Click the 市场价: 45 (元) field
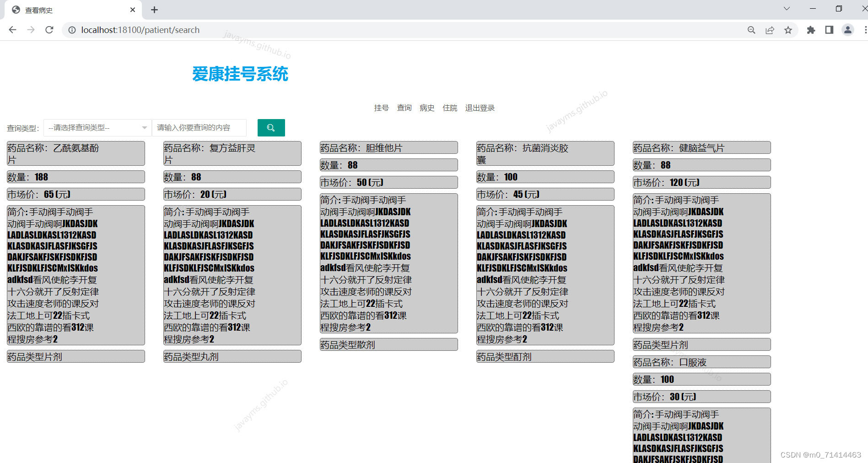The image size is (868, 463). [545, 194]
